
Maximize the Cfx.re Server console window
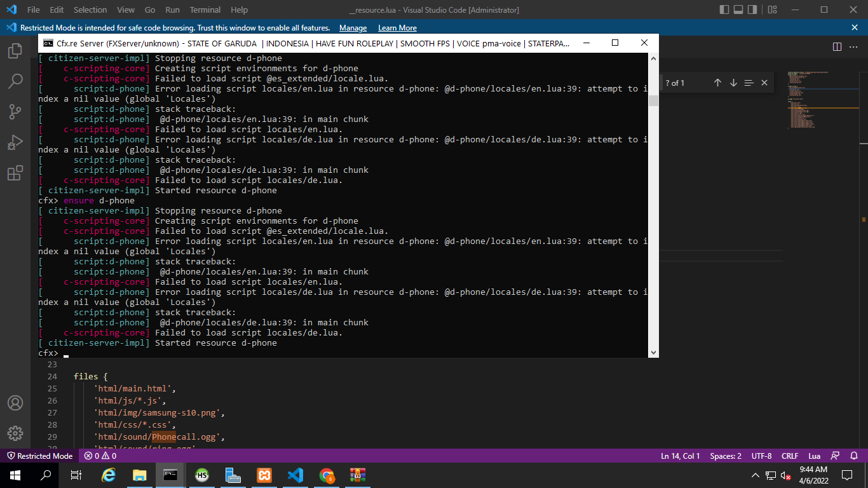[615, 43]
